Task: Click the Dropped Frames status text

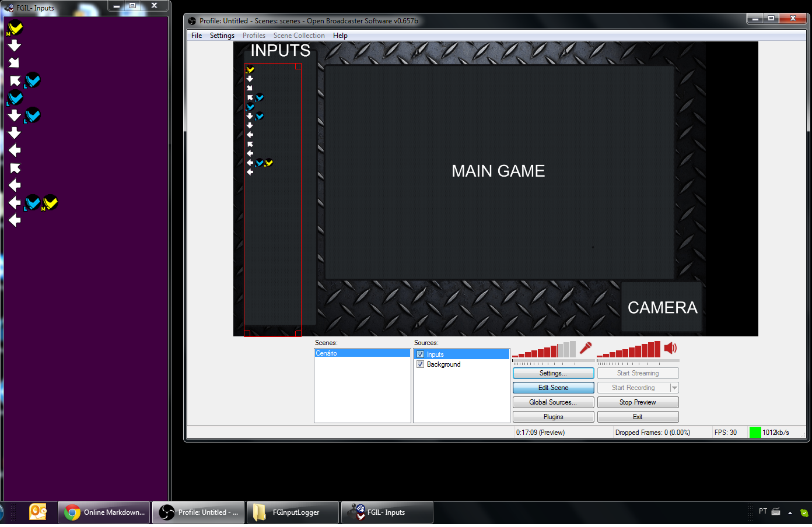Action: point(652,433)
